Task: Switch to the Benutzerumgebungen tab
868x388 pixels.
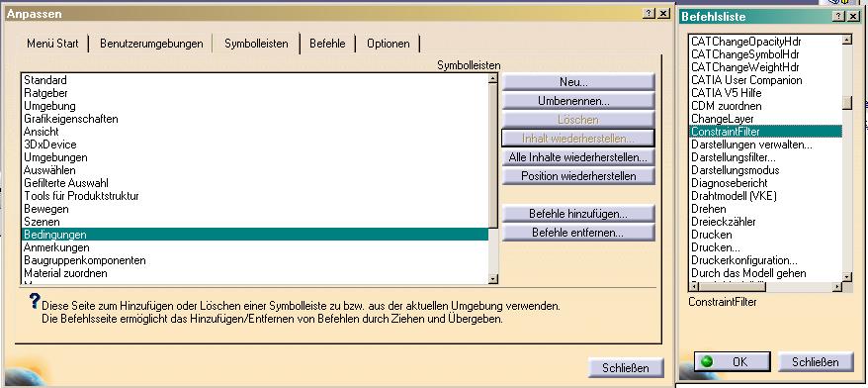Action: coord(151,44)
